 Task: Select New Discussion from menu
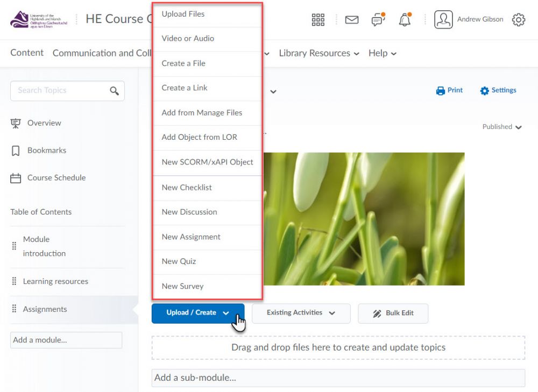[x=207, y=212]
